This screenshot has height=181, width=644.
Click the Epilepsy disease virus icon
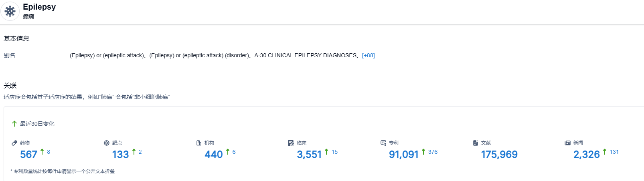[10, 11]
